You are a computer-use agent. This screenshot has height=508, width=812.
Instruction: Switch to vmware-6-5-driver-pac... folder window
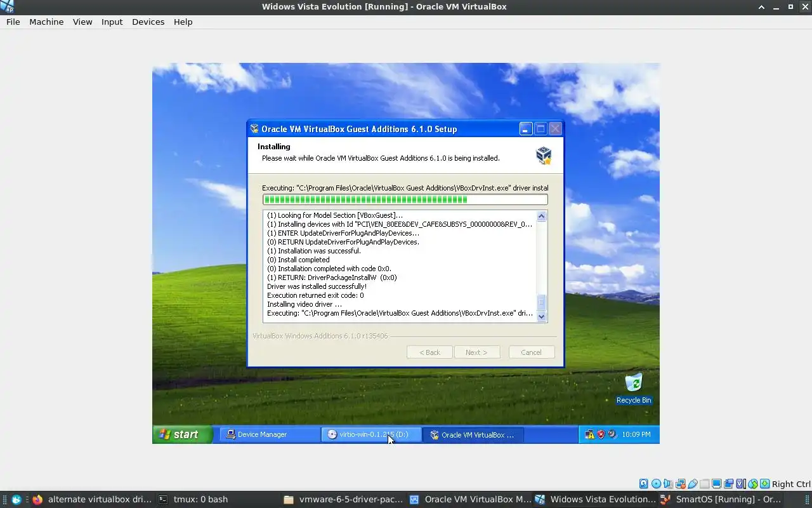(x=344, y=499)
